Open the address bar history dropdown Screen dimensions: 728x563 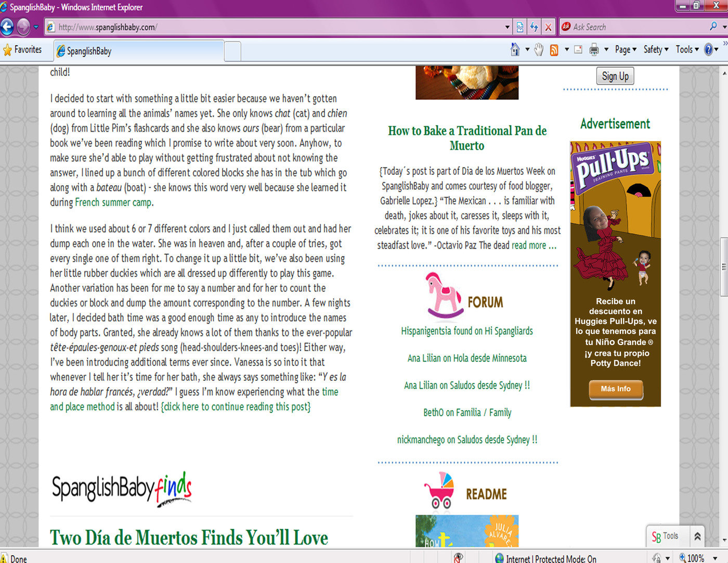pos(508,27)
